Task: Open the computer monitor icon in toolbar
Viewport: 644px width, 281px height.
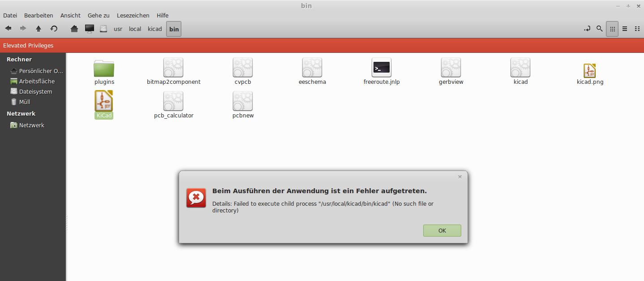Action: point(90,29)
